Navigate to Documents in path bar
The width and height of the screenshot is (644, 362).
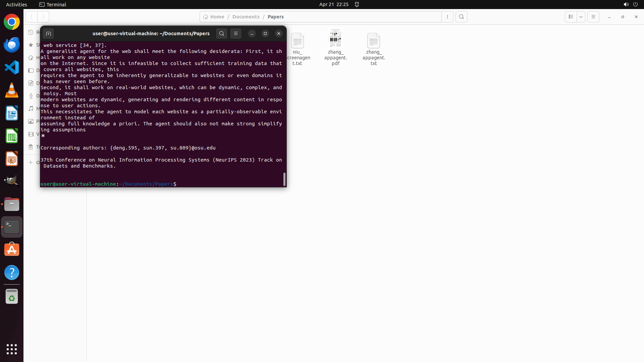point(246,17)
